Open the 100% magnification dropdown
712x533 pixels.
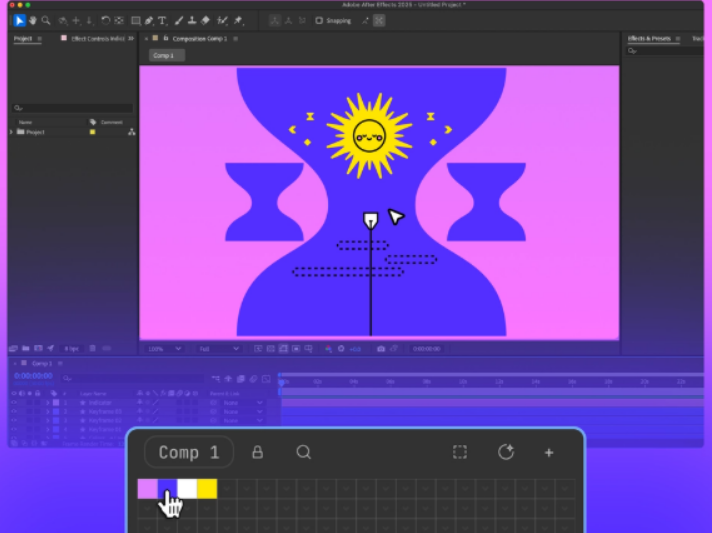pyautogui.click(x=164, y=349)
